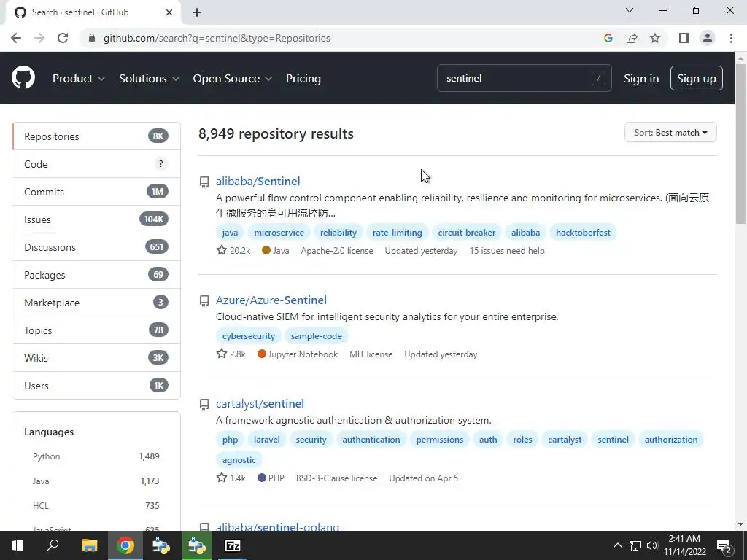Filter by HCL language
This screenshot has height=560, width=747.
click(96, 506)
